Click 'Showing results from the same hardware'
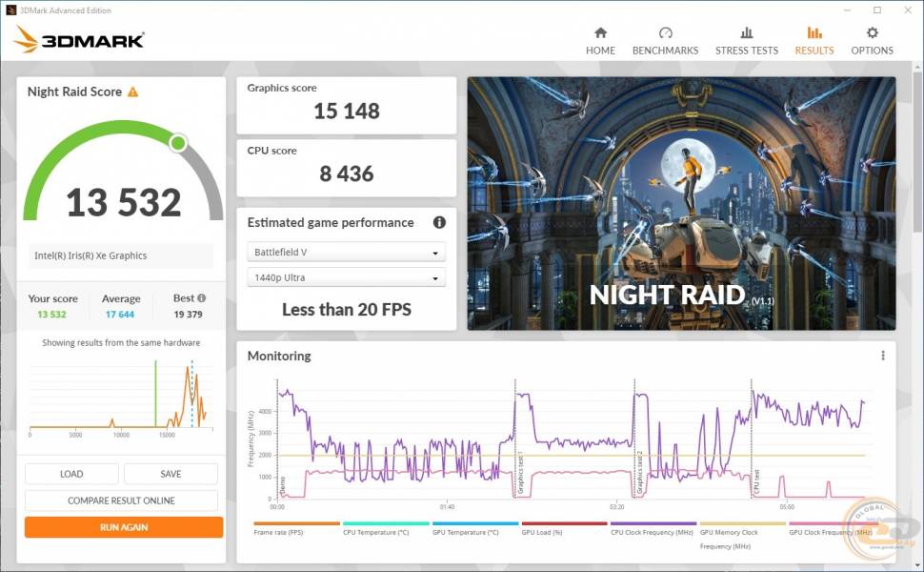The width and height of the screenshot is (924, 572). coord(121,342)
